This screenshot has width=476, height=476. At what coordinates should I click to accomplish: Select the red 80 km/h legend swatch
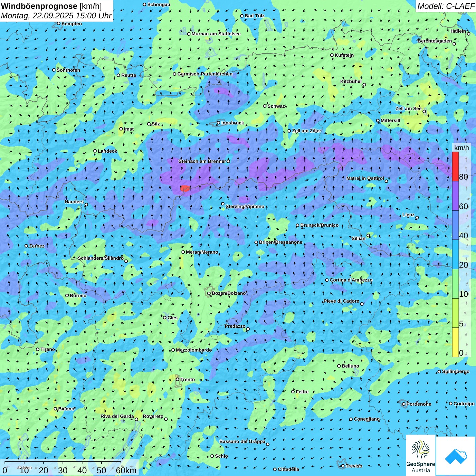coord(455,166)
